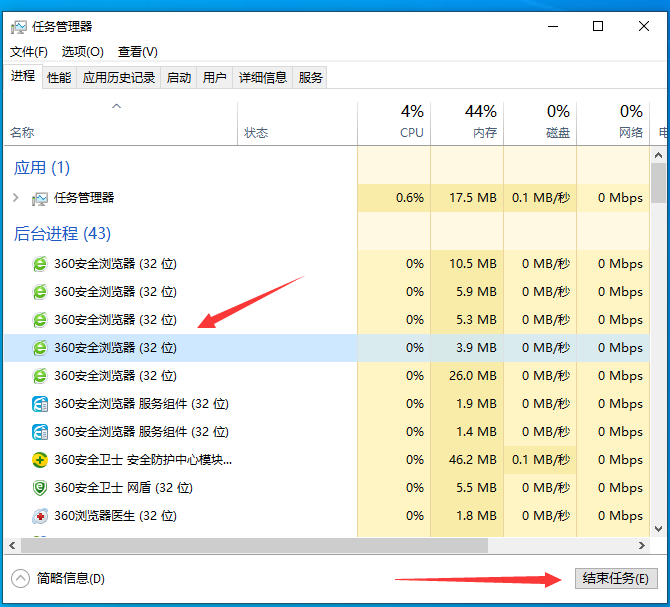Select 360安全卫士 安全防护中心模块 row
Screen dimensions: 670x607
click(x=327, y=460)
